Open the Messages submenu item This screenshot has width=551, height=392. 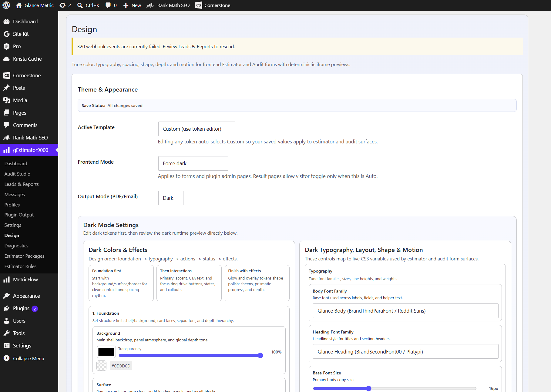[x=15, y=194]
